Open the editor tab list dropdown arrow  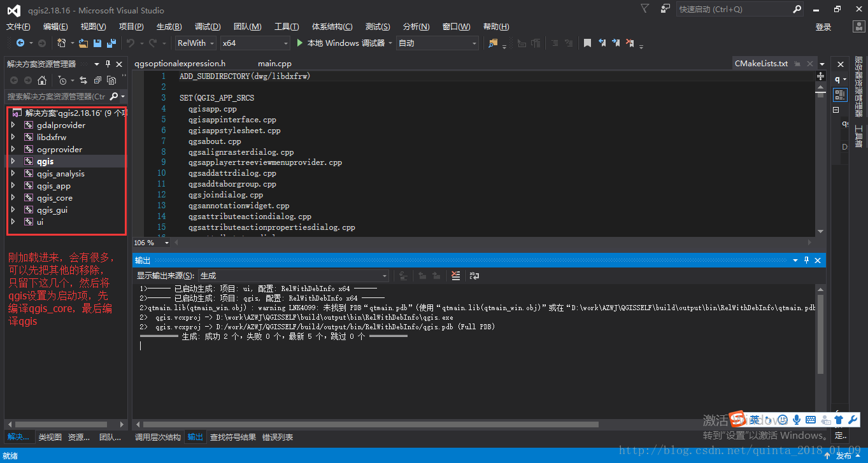pyautogui.click(x=823, y=64)
